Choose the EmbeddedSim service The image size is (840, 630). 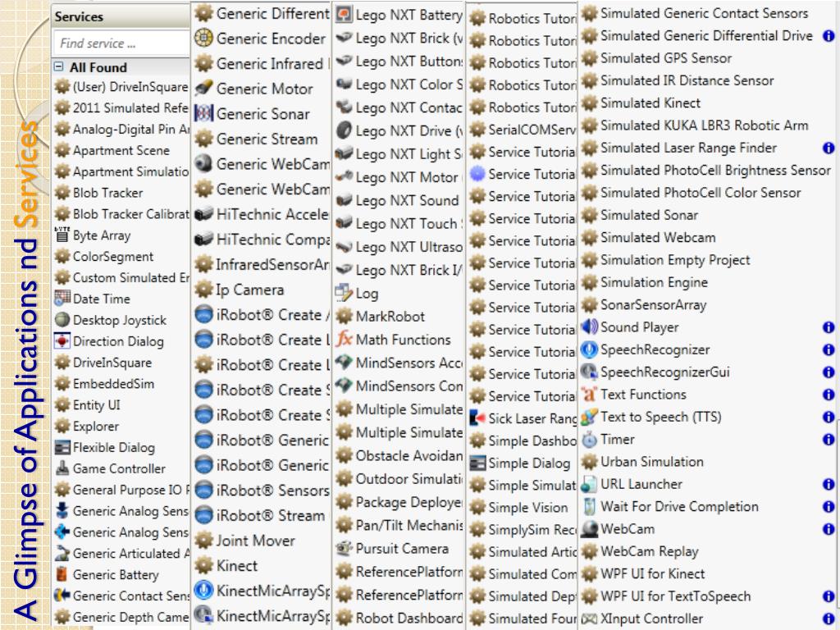click(113, 384)
